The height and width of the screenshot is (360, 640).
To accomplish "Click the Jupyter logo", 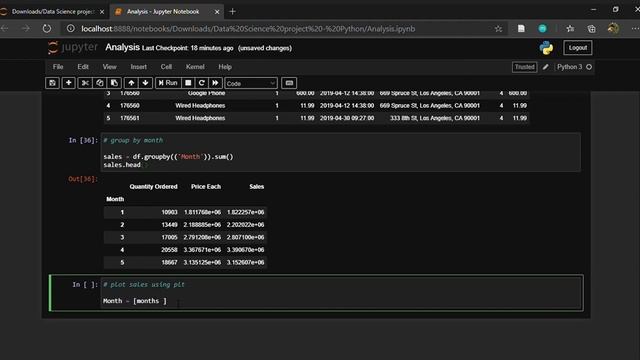I will [73, 47].
